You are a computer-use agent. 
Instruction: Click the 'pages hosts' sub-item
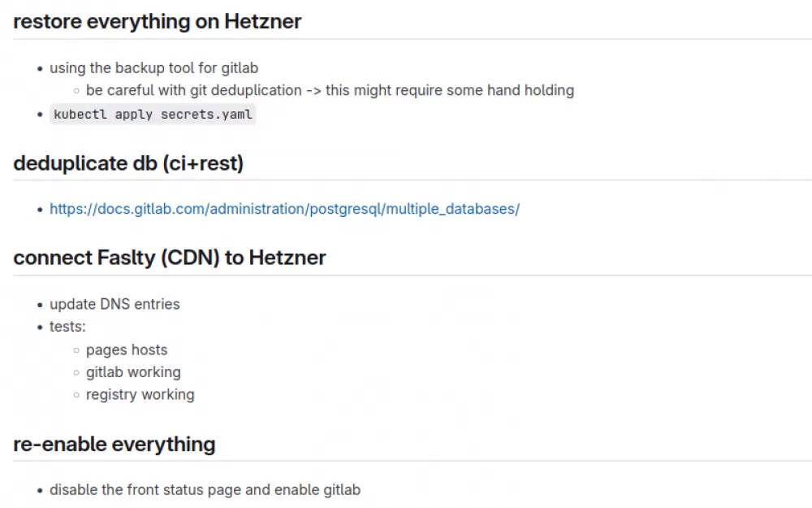(x=127, y=350)
